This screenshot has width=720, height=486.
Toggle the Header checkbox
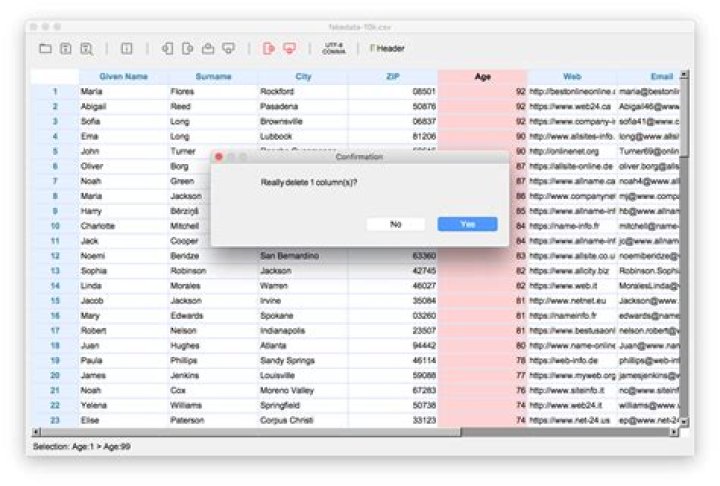coord(387,48)
